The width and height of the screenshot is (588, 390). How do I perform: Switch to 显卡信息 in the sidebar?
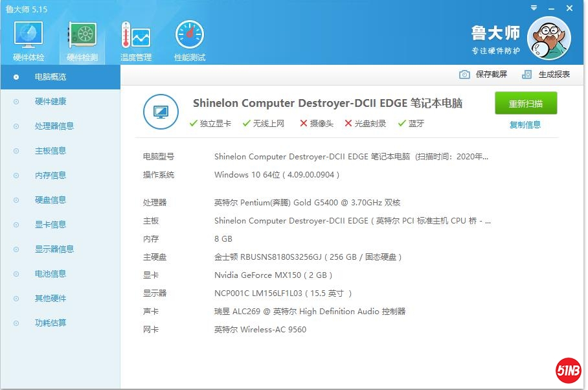tap(51, 225)
